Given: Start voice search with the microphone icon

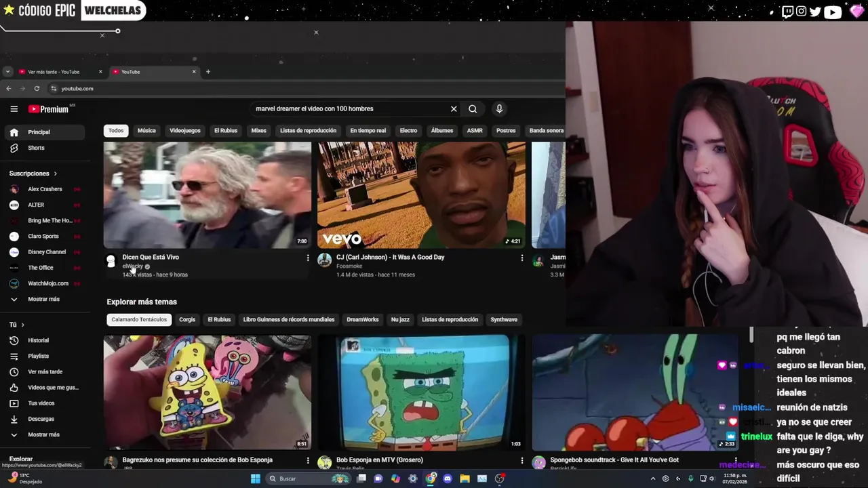Looking at the screenshot, I should pyautogui.click(x=499, y=108).
